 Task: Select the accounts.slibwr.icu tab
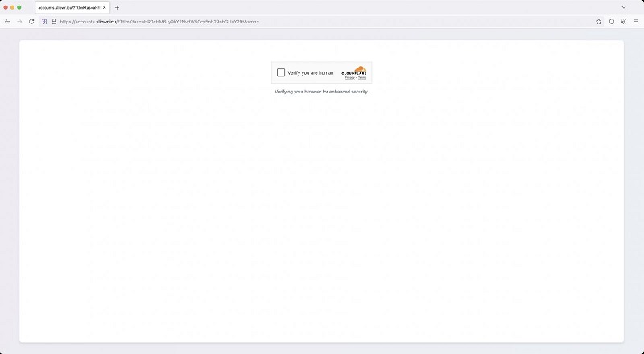tap(68, 7)
